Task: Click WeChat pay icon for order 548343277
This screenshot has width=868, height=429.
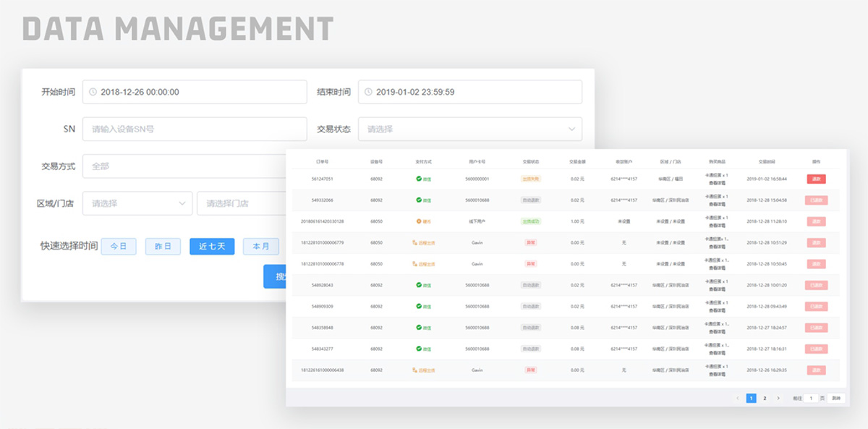Action: [419, 349]
